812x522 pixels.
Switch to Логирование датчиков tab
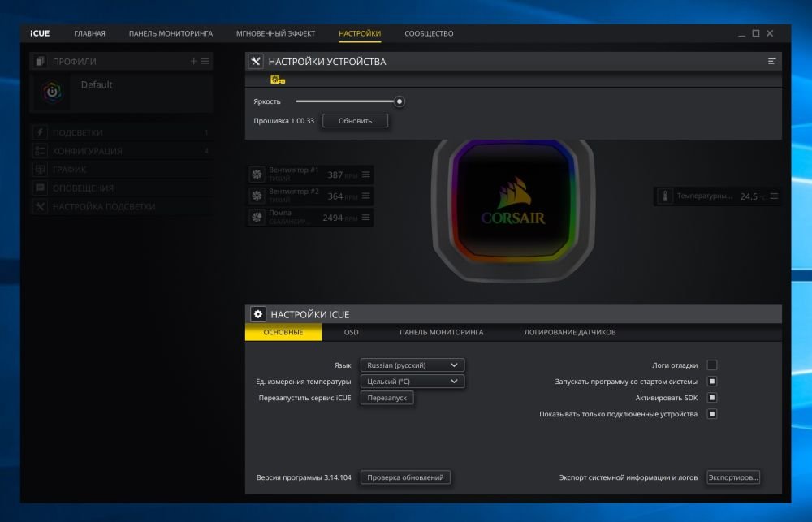[x=570, y=332]
